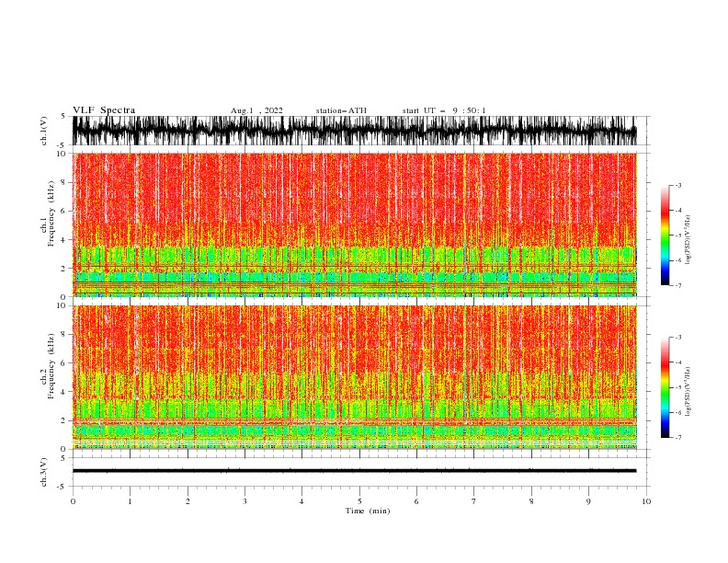
Task: Click the '-7' label on ch.2 color bar
Action: pos(677,437)
